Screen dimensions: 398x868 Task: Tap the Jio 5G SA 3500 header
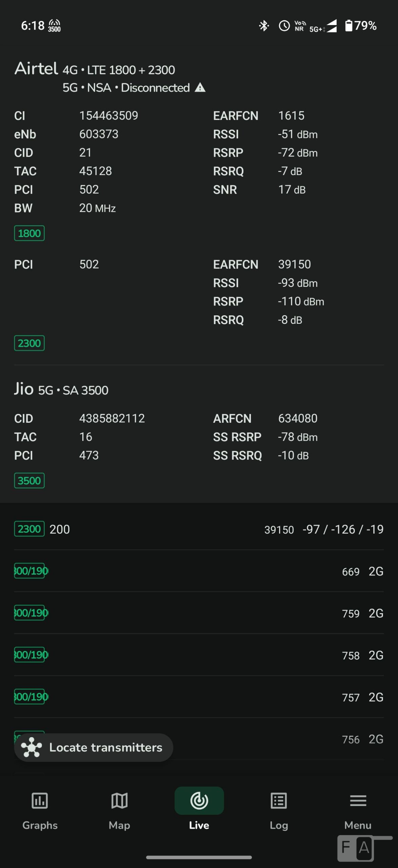coord(61,390)
